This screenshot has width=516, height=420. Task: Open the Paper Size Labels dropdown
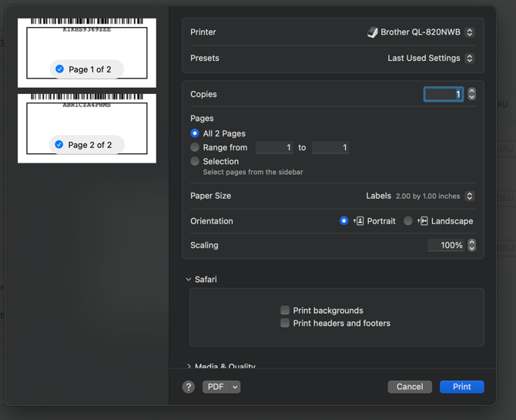[420, 196]
